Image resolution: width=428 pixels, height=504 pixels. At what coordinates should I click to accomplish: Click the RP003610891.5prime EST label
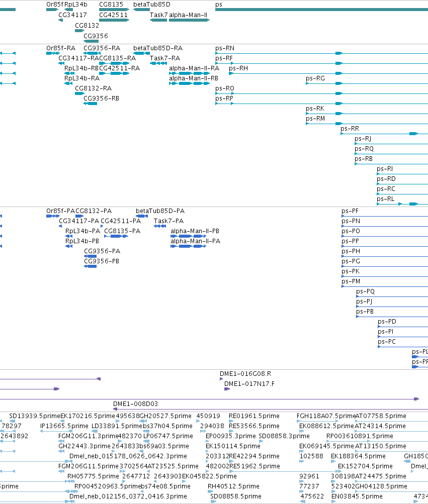(x=360, y=436)
